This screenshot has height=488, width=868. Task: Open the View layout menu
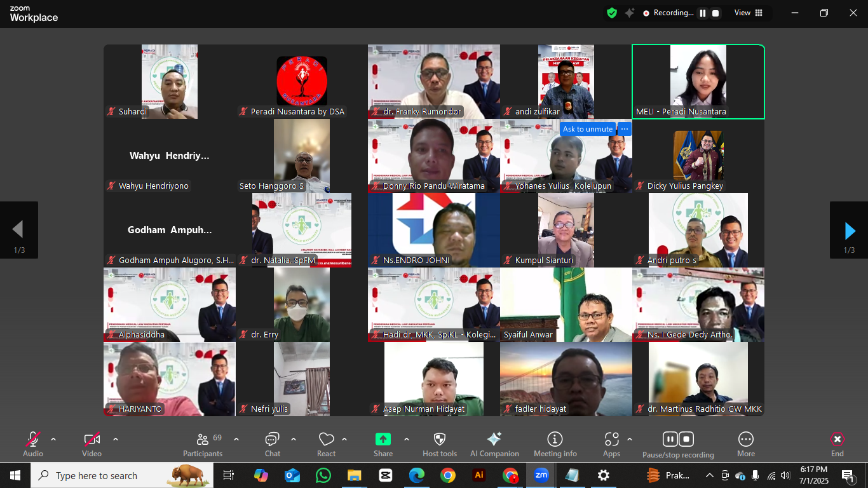pos(749,13)
